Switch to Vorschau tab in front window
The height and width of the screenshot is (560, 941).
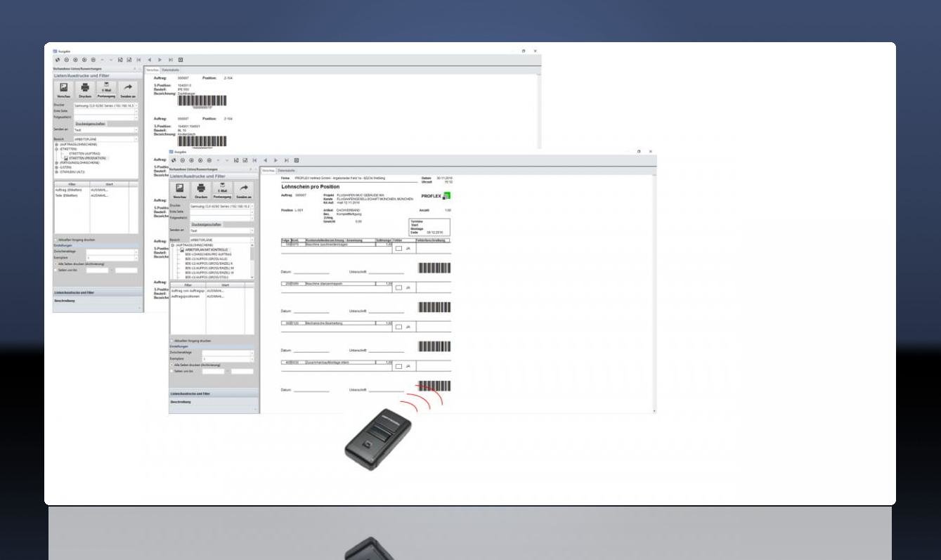coord(268,171)
